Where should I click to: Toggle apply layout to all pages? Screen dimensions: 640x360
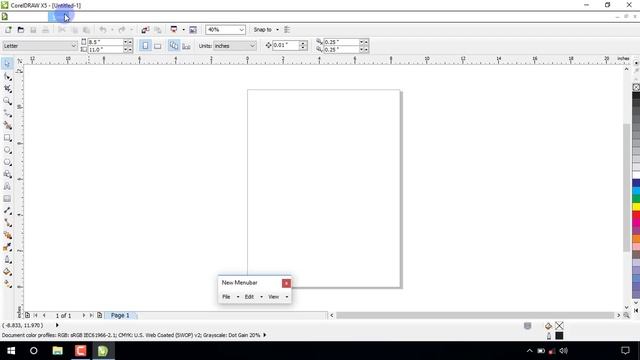174,46
